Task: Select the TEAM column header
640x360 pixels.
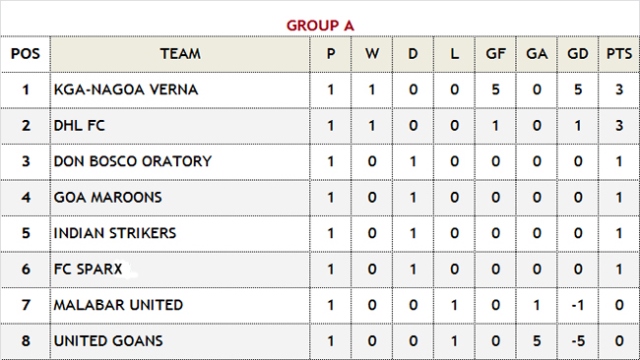Action: coord(180,53)
